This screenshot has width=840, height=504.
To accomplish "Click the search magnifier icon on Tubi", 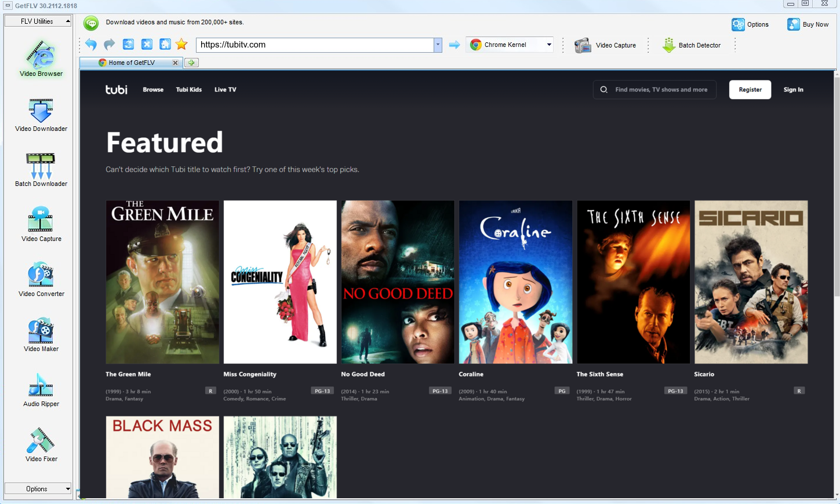I will tap(604, 90).
